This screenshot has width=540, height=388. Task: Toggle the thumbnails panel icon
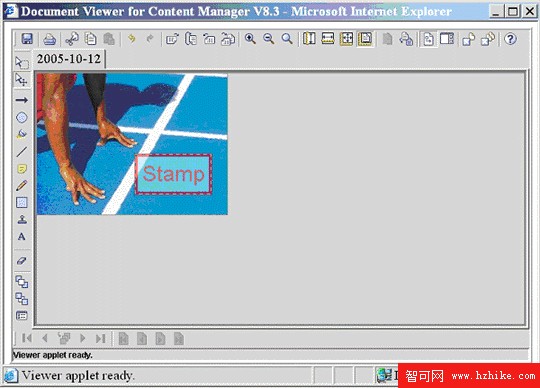coord(447,39)
